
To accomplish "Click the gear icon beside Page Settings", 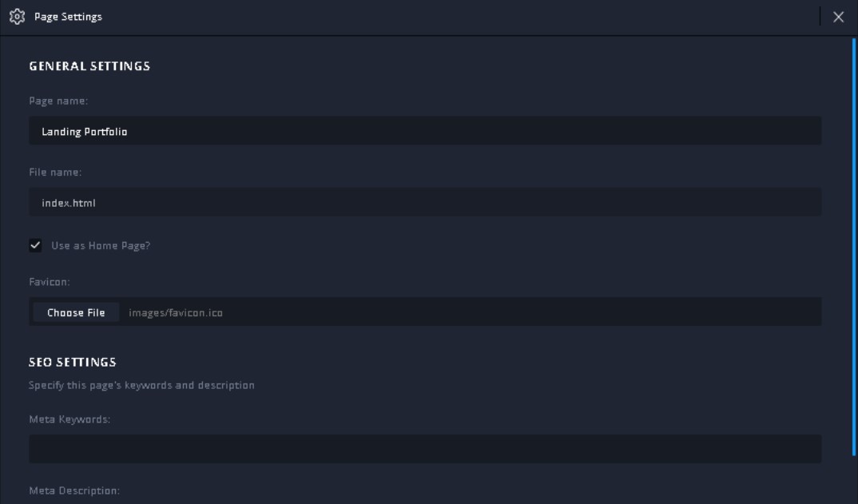I will point(15,17).
